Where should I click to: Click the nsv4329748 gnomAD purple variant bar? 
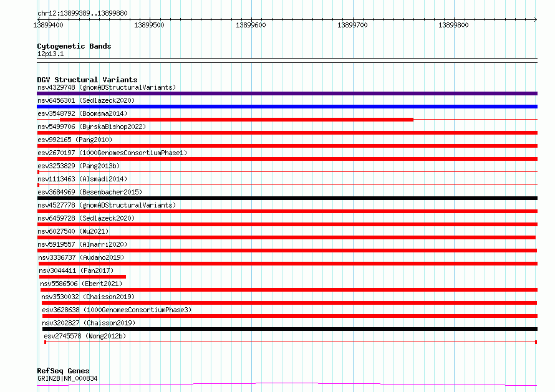pos(287,93)
